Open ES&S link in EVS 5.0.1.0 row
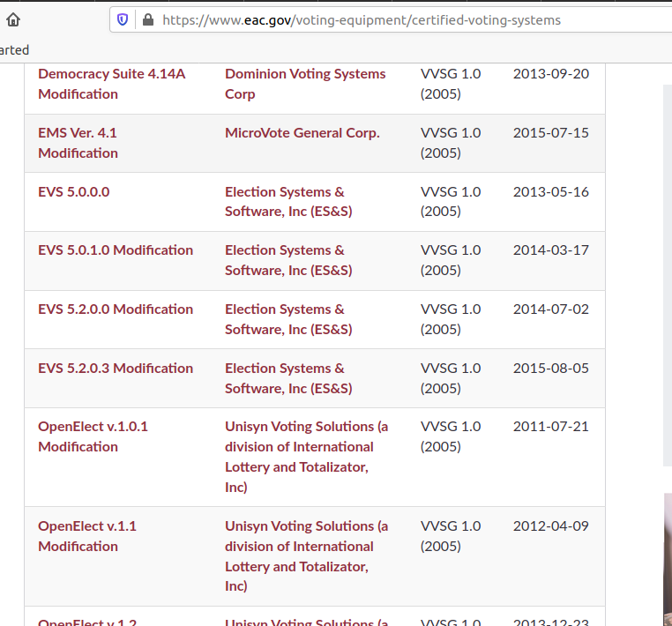This screenshot has height=626, width=672. coord(288,260)
